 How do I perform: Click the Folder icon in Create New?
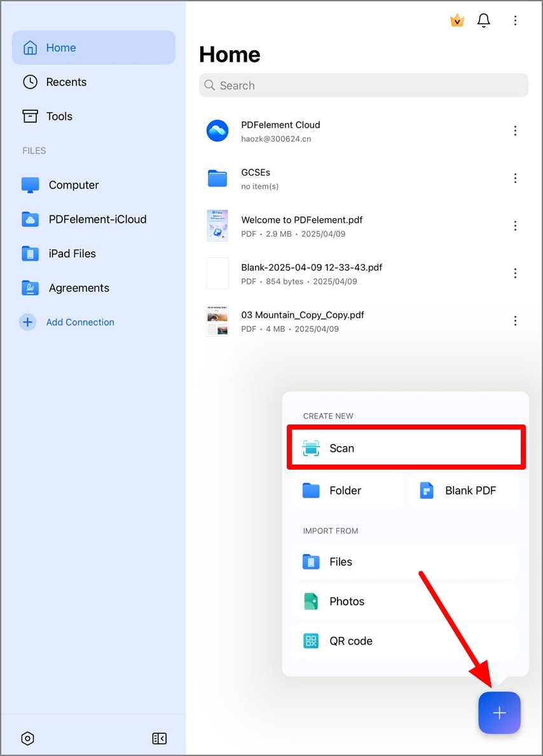coord(311,491)
